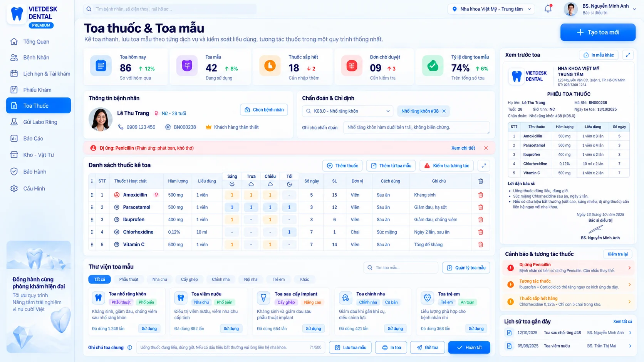Viewport: 644px width, 362px height.
Task: Click Hoàn tất to finish prescription
Action: pos(469,347)
